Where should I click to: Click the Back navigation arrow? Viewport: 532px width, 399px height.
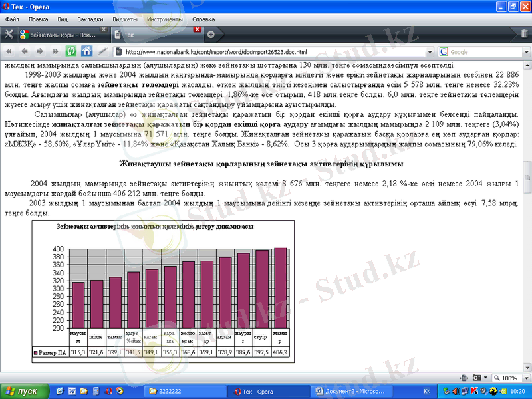(25, 51)
